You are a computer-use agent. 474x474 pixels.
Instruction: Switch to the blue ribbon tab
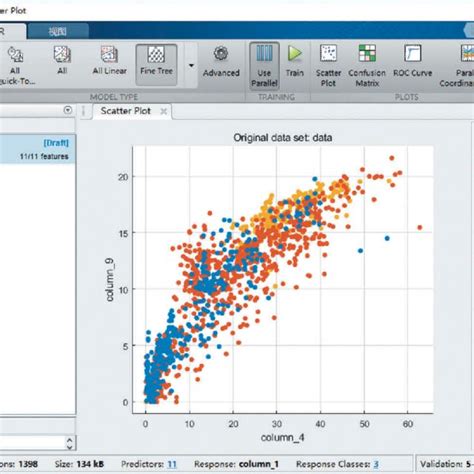click(x=58, y=32)
